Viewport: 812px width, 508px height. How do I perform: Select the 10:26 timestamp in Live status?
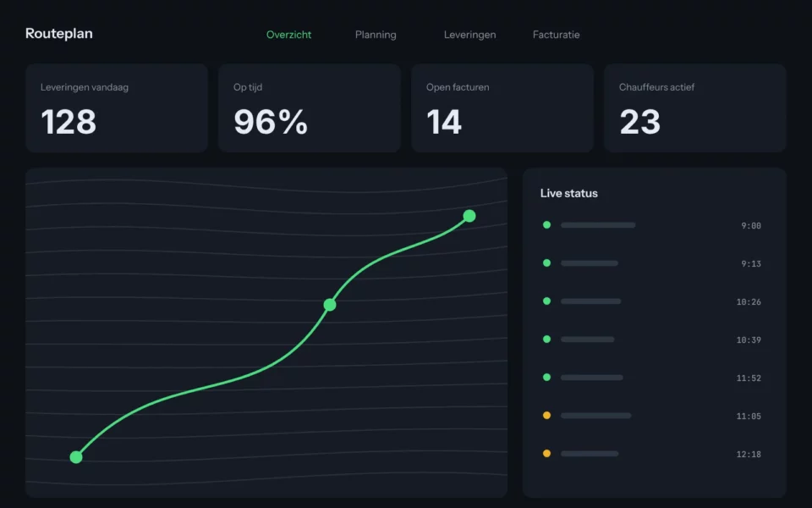(749, 301)
